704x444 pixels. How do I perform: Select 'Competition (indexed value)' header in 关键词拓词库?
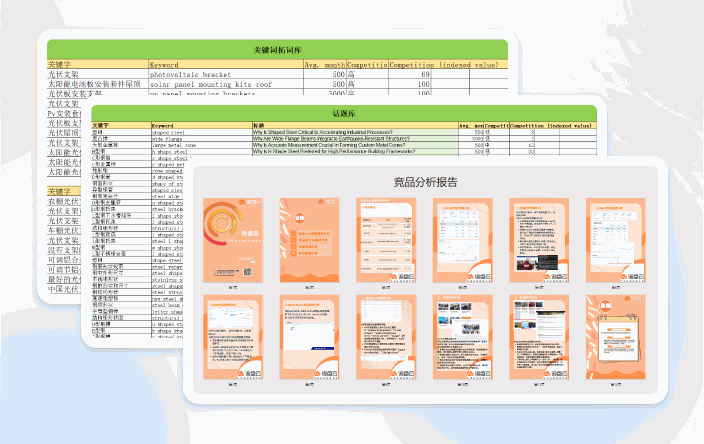pyautogui.click(x=448, y=65)
